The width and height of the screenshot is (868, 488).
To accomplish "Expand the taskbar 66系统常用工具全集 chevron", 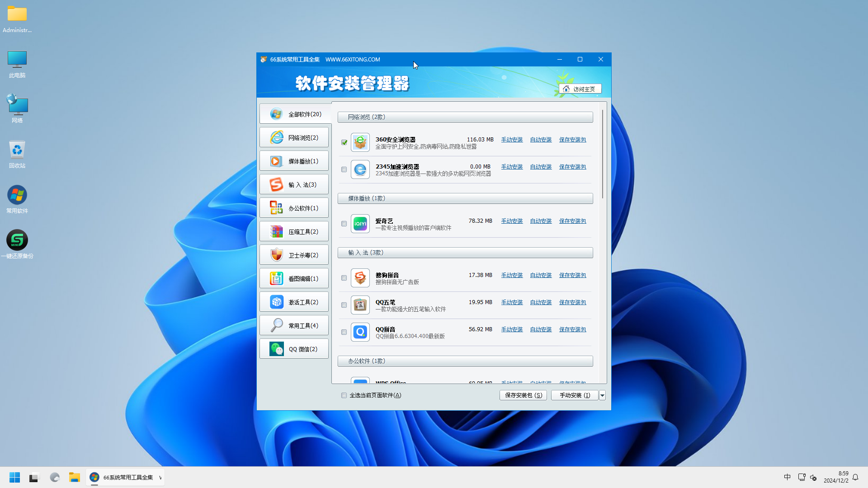I will (160, 478).
